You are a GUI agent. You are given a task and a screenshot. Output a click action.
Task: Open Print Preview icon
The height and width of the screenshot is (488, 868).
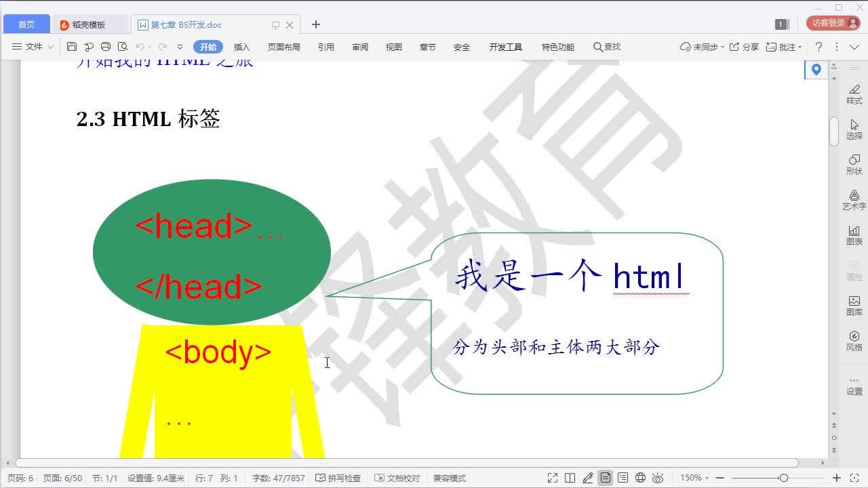(x=123, y=47)
